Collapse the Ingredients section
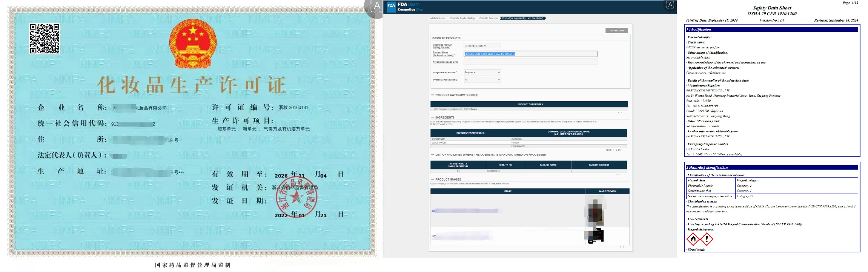The width and height of the screenshot is (868, 272). 432,117
